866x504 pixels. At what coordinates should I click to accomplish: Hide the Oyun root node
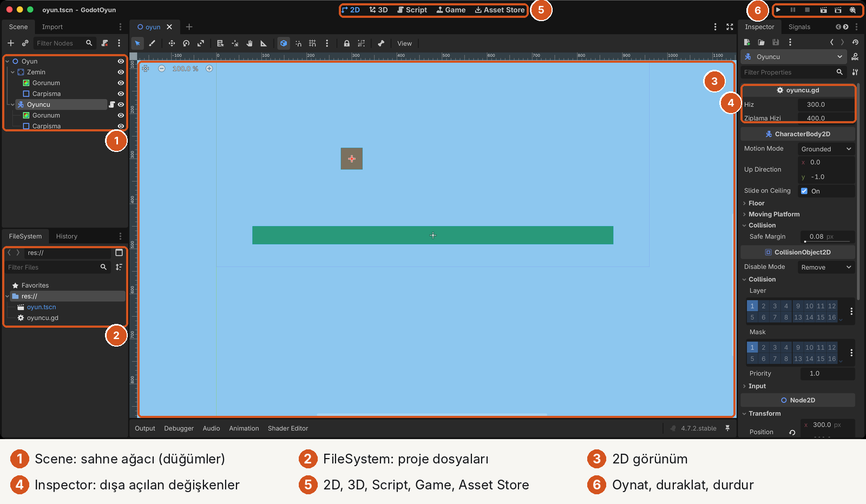[x=121, y=61]
